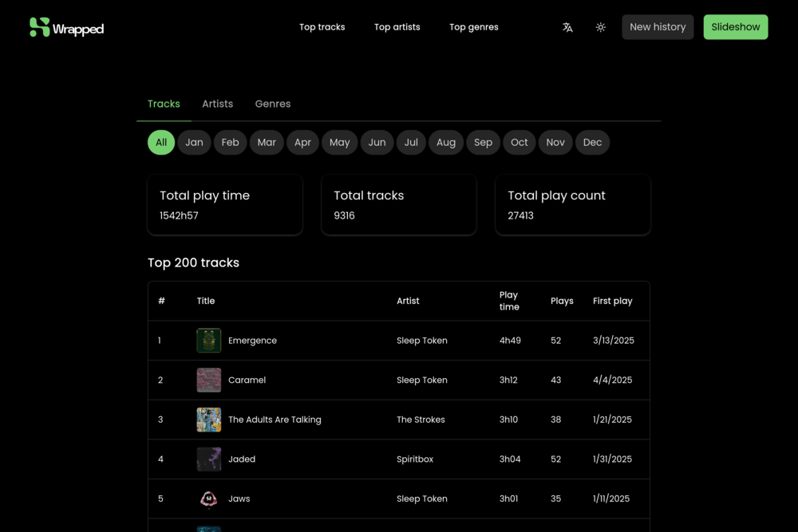Click the New history button

(658, 27)
